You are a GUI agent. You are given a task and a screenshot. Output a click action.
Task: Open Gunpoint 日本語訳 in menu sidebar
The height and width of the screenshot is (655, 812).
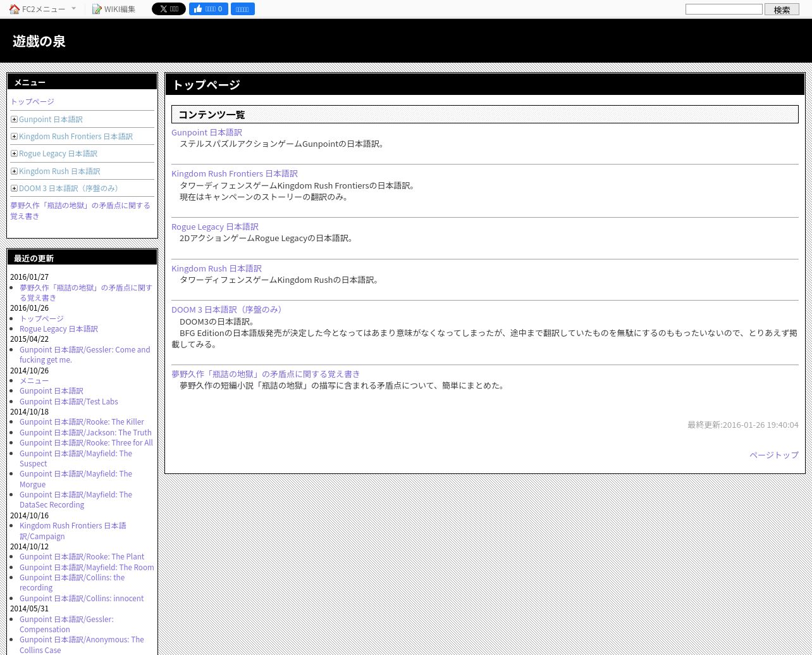[x=51, y=119]
